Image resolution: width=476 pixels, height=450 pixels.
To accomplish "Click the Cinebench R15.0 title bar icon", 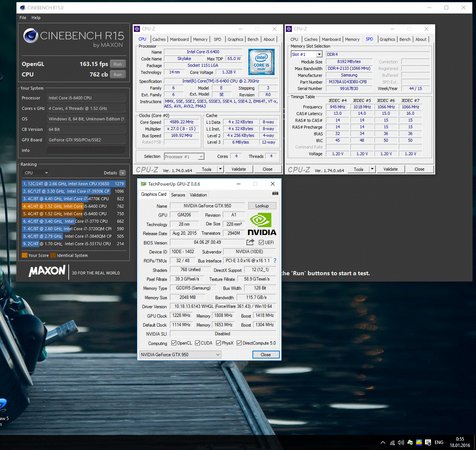I will point(23,7).
